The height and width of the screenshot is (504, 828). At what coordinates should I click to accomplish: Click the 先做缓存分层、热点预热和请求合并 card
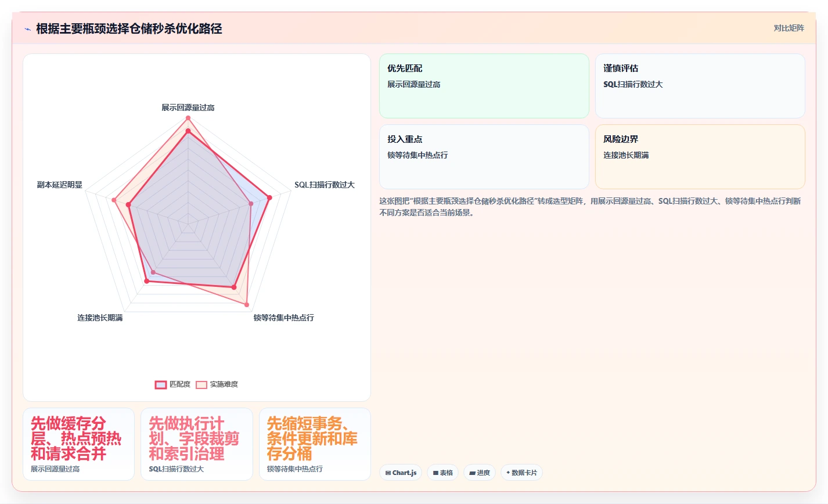tap(78, 444)
